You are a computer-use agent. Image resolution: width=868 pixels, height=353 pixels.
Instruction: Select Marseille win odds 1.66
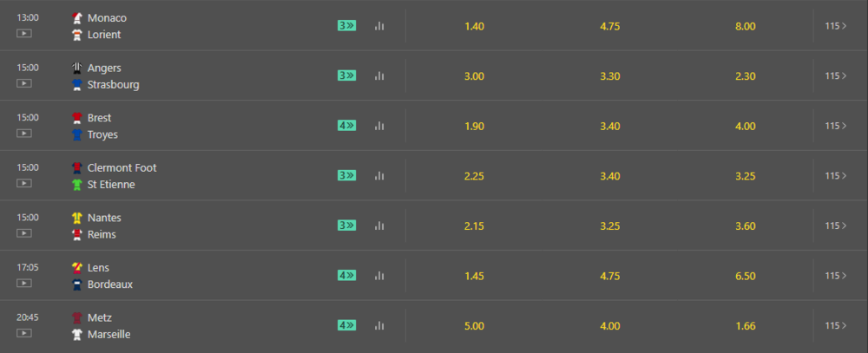coord(745,326)
